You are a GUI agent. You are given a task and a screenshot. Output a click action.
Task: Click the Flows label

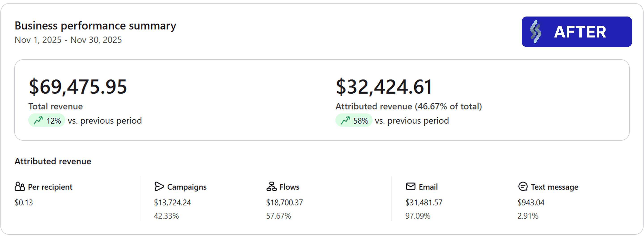[x=289, y=187]
